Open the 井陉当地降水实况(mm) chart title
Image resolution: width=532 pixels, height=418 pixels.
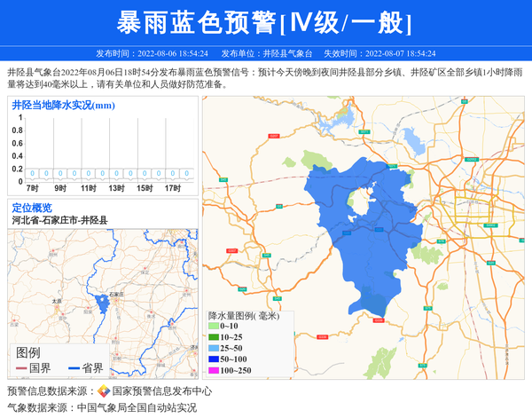coord(64,106)
